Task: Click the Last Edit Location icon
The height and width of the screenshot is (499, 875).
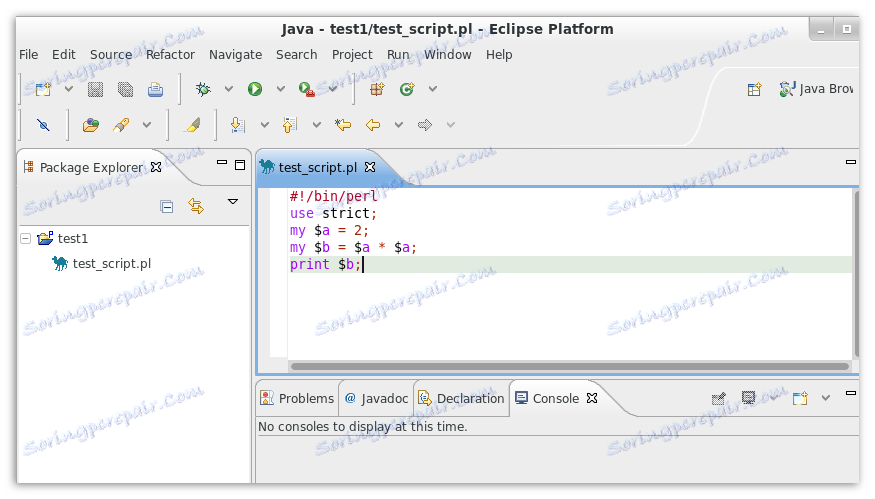Action: pos(343,124)
